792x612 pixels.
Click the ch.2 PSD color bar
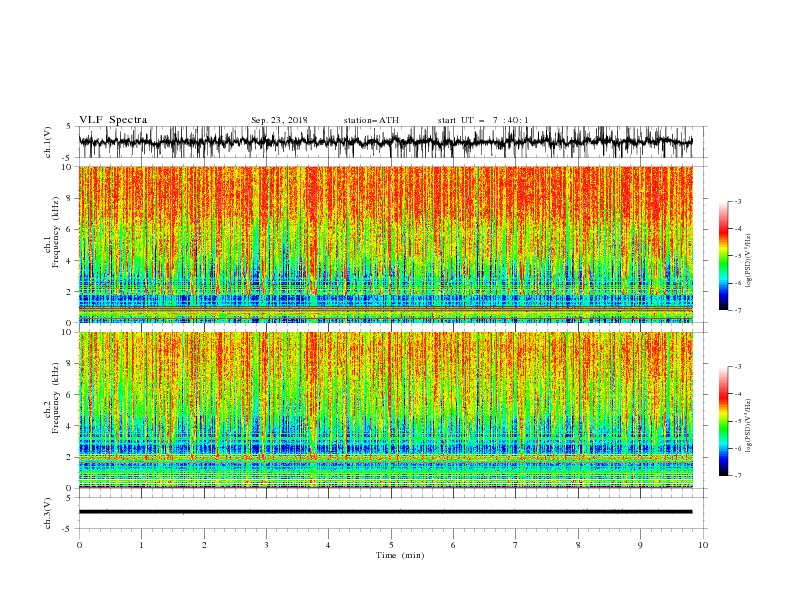click(x=723, y=421)
